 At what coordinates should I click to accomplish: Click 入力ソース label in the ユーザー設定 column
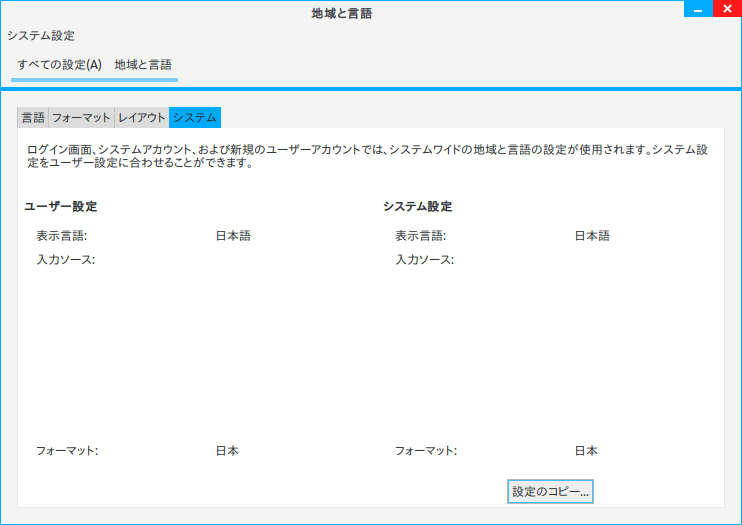click(65, 260)
